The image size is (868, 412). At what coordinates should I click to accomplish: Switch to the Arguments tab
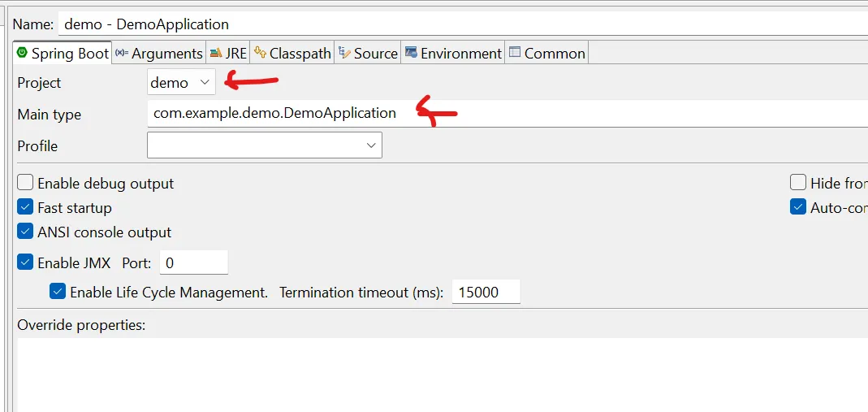[x=159, y=53]
